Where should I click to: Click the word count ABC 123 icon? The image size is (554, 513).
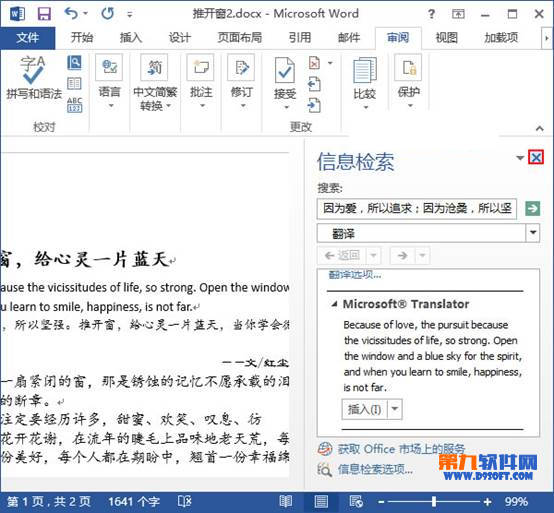[x=74, y=105]
